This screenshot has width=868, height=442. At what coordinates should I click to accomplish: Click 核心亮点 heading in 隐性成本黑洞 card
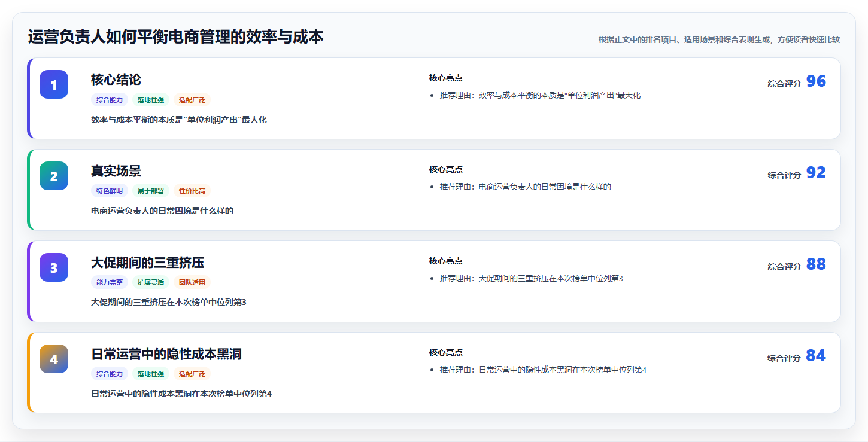445,352
